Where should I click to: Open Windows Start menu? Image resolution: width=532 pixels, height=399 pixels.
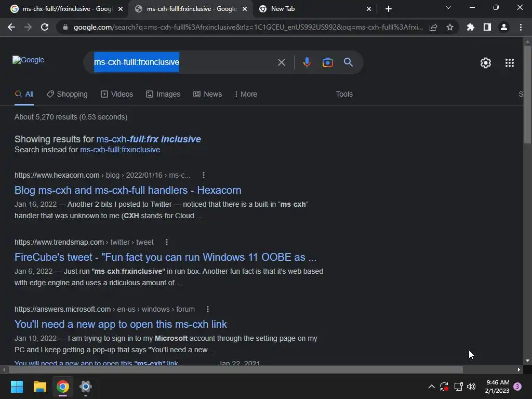point(17,387)
